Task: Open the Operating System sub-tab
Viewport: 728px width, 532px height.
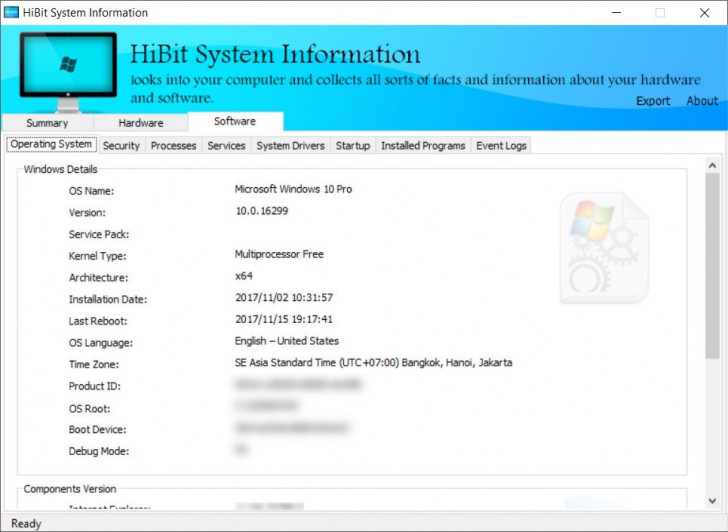Action: click(51, 144)
